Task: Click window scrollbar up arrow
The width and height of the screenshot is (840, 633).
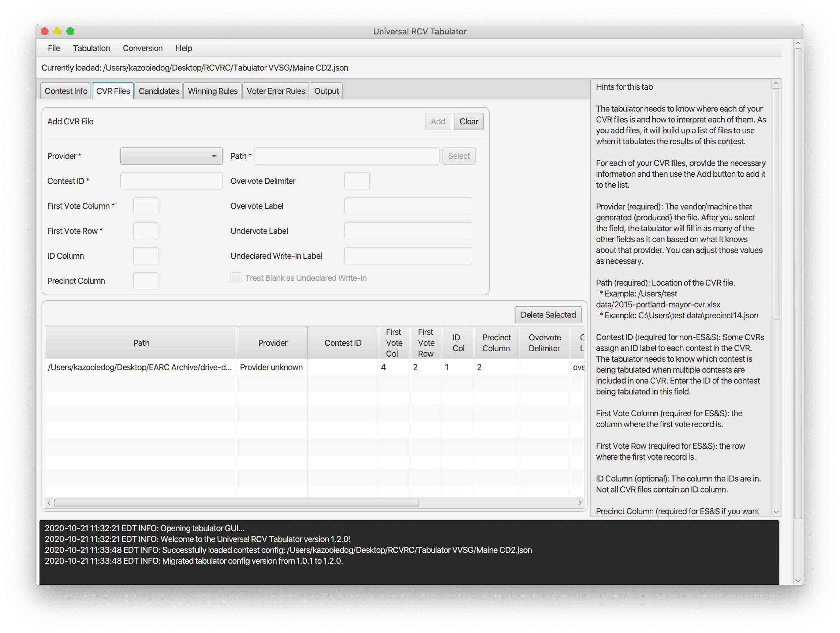Action: tap(798, 43)
